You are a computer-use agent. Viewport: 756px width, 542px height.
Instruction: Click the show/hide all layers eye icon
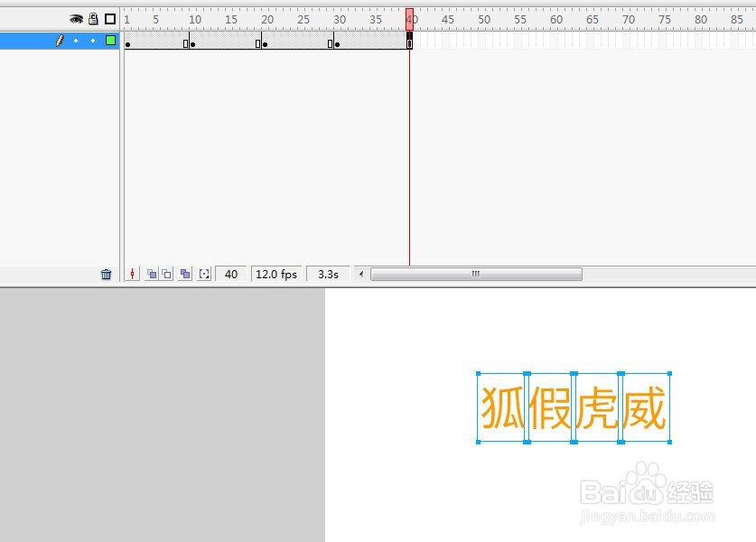[75, 18]
